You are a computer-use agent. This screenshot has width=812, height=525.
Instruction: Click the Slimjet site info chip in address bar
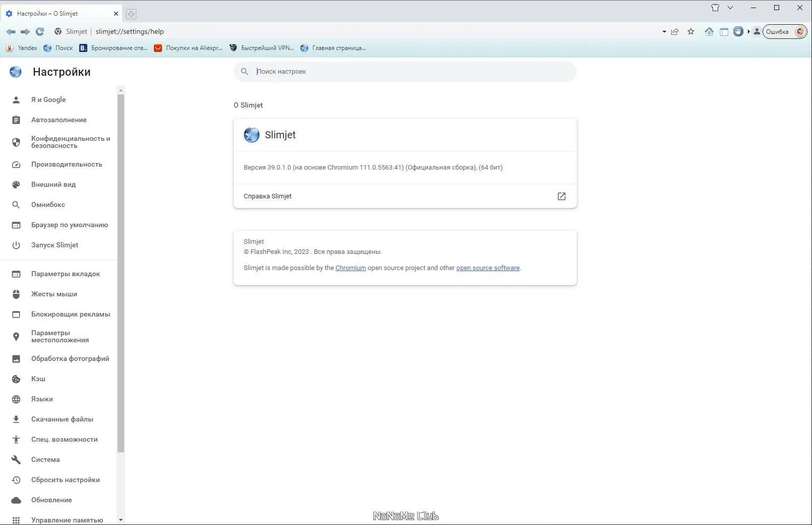click(71, 31)
